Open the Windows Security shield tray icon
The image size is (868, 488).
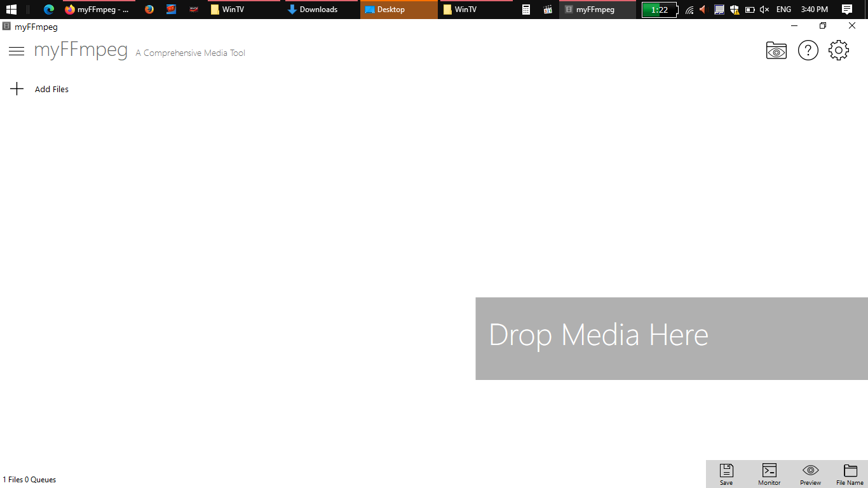click(x=735, y=10)
